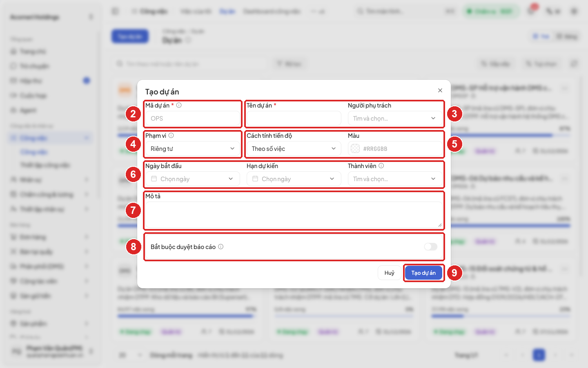
Task: Click the Huỷ button
Action: coord(389,273)
